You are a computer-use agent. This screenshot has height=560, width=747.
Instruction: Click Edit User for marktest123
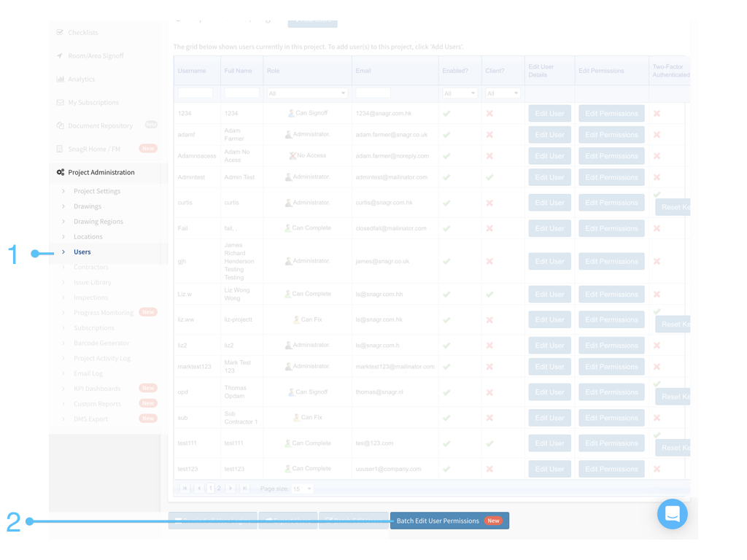[x=549, y=367]
